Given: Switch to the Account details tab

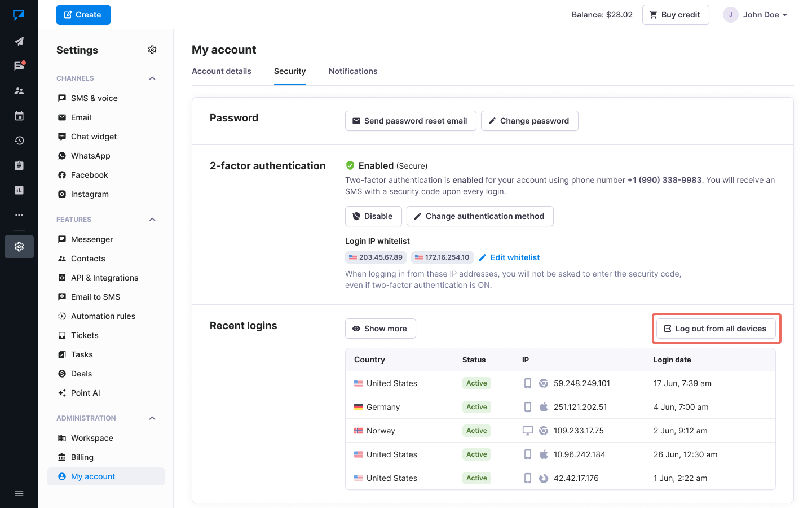Looking at the screenshot, I should (x=222, y=71).
